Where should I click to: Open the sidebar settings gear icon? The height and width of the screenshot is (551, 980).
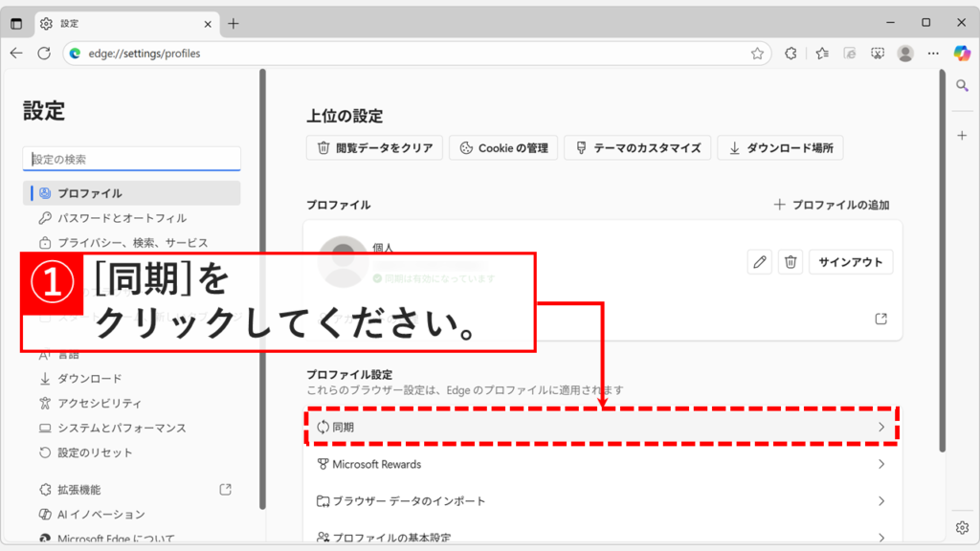(961, 527)
